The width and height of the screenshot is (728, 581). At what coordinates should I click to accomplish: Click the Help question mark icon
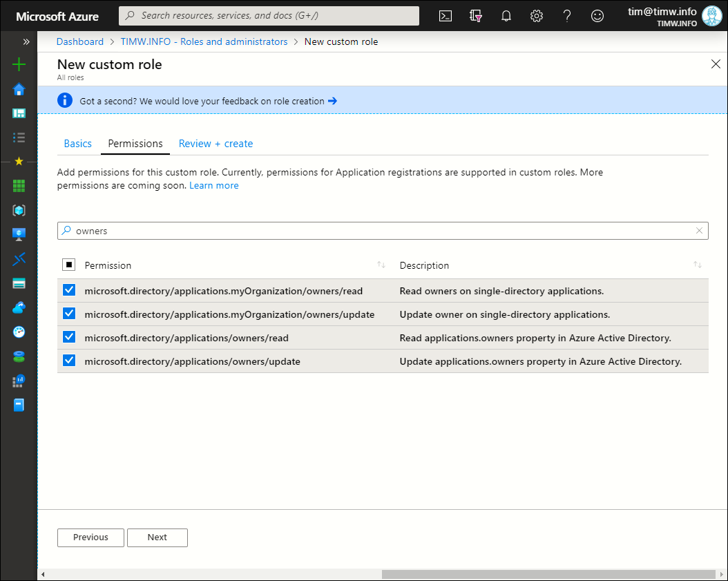[x=567, y=16]
